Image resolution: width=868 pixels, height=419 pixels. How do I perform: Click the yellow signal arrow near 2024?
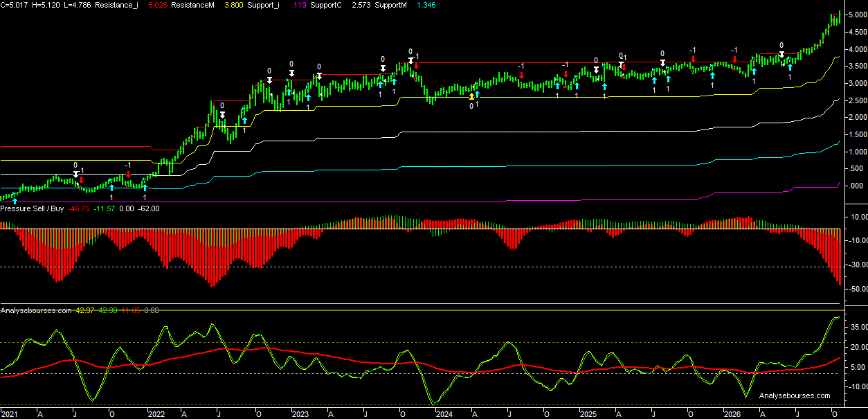point(471,96)
